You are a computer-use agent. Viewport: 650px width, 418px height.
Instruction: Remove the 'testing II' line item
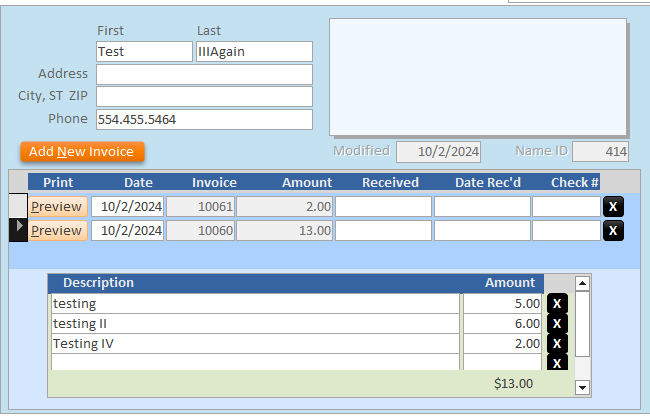(x=557, y=323)
